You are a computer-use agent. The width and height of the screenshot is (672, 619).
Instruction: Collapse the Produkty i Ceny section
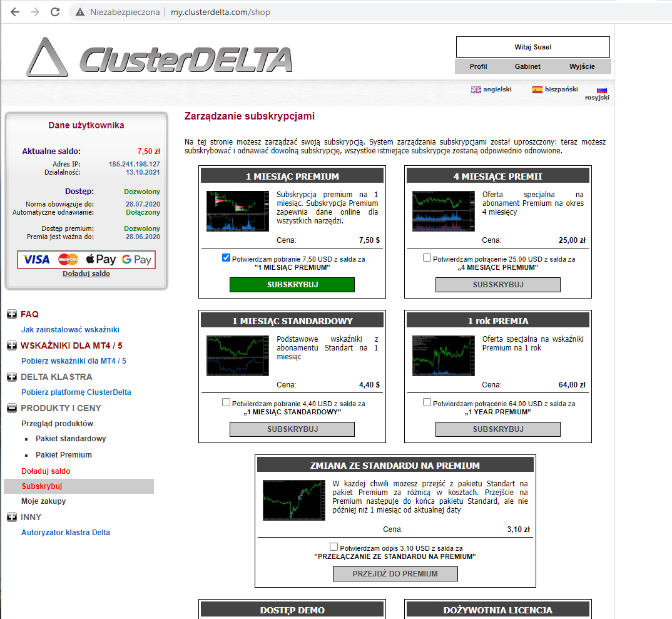[12, 408]
